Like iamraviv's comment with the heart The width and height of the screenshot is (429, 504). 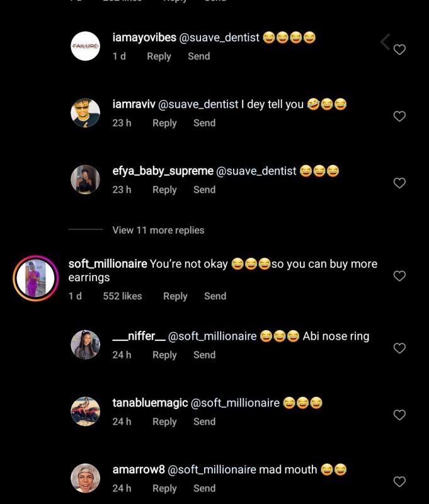pos(399,117)
